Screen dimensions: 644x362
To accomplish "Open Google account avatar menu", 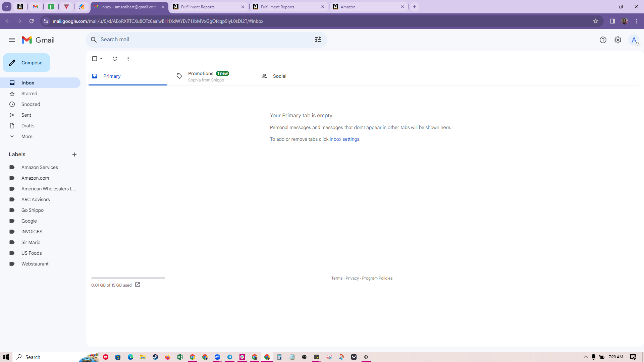I will click(x=634, y=40).
